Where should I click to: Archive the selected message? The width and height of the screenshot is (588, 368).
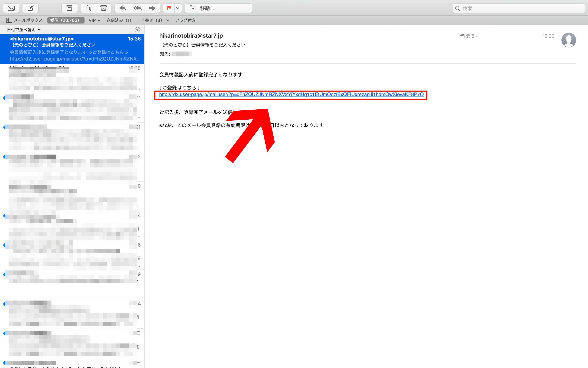click(x=69, y=8)
